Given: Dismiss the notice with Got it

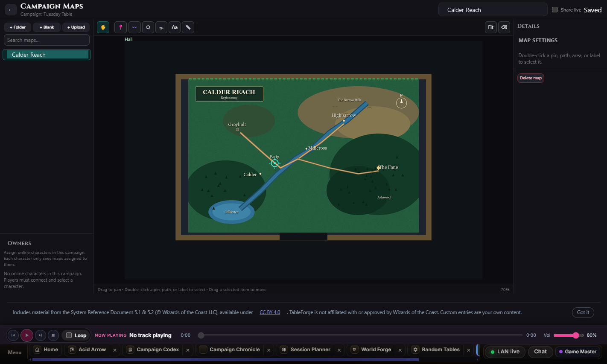Looking at the screenshot, I should (583, 312).
